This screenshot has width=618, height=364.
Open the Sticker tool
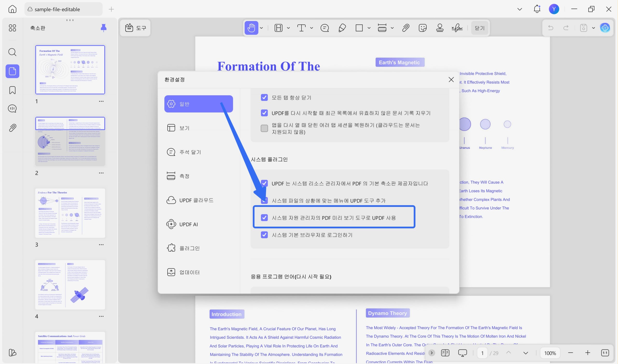(x=423, y=28)
